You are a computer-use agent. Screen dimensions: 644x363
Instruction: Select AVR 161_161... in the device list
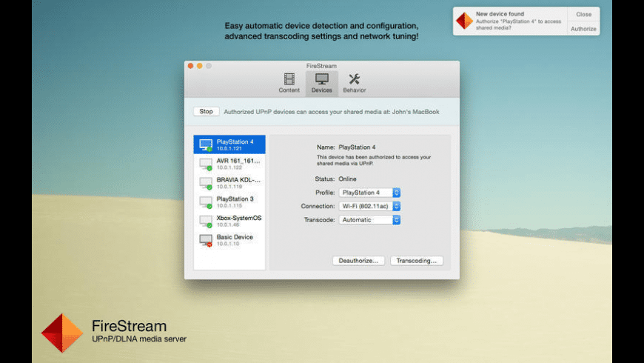click(229, 164)
